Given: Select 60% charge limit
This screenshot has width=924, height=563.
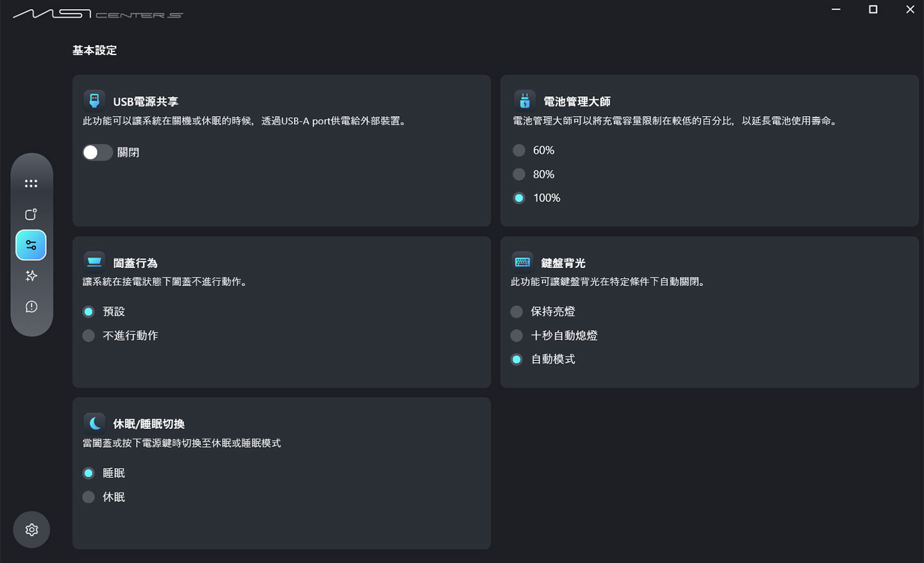Looking at the screenshot, I should tap(518, 150).
